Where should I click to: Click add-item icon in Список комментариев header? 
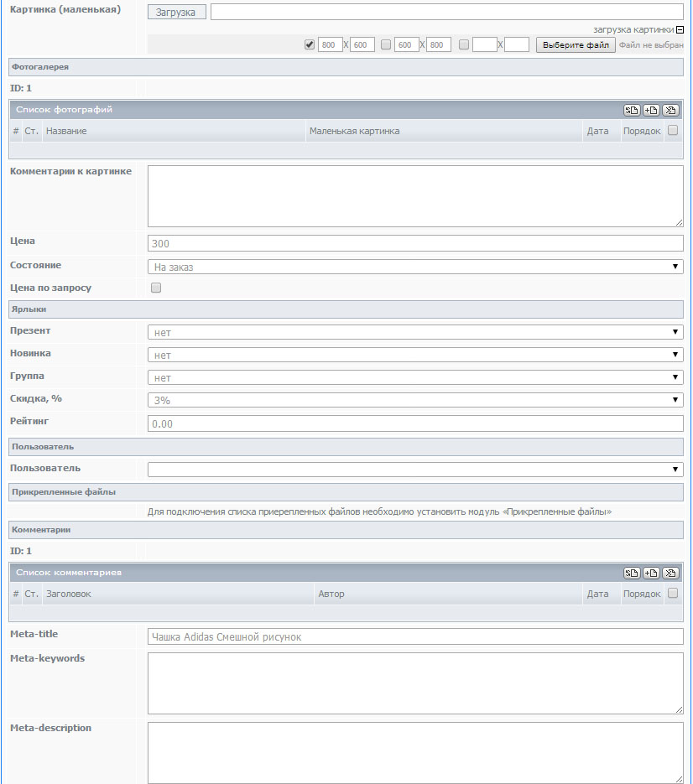651,573
